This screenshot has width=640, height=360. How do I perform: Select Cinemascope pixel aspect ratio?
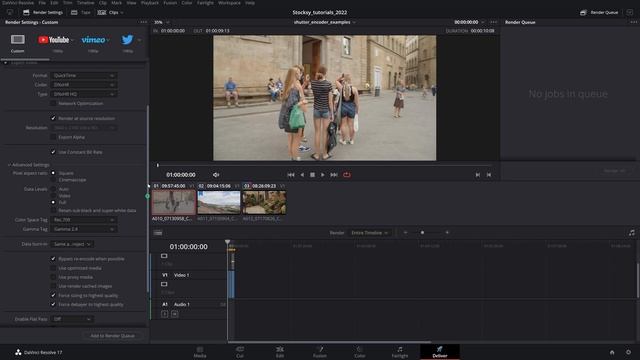[x=53, y=180]
